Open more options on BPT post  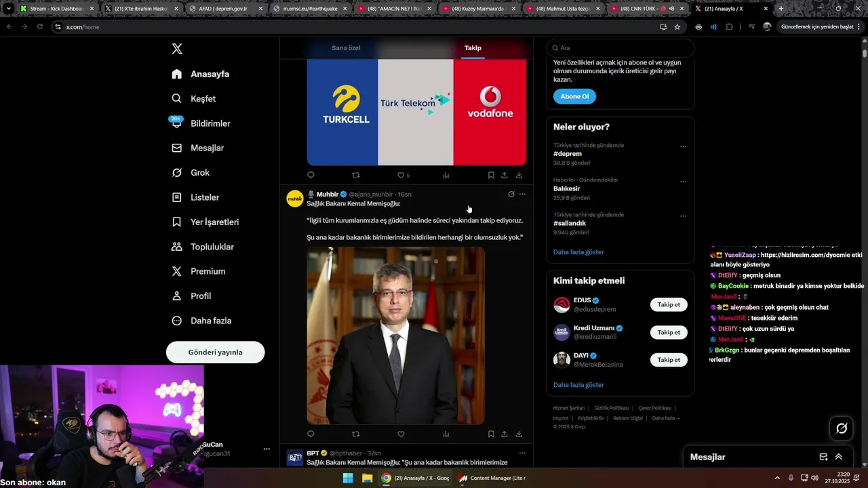click(x=522, y=453)
